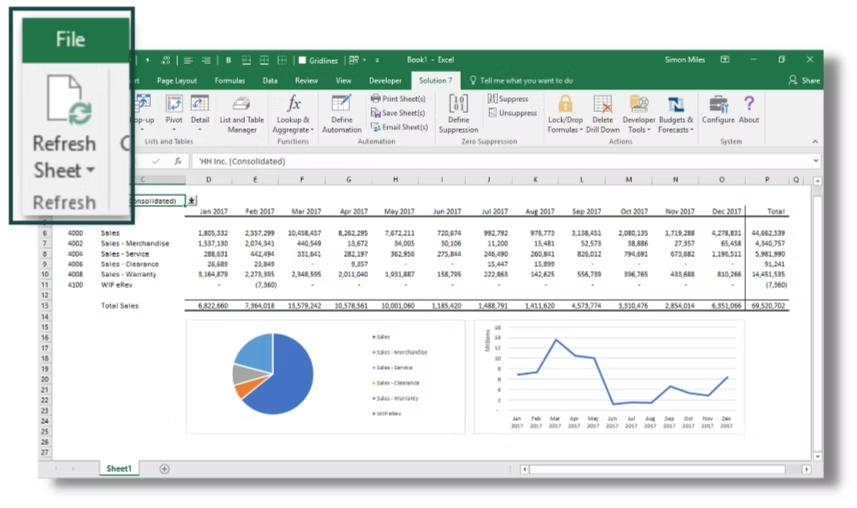The width and height of the screenshot is (857, 508).
Task: Click the Share person icon
Action: [793, 80]
